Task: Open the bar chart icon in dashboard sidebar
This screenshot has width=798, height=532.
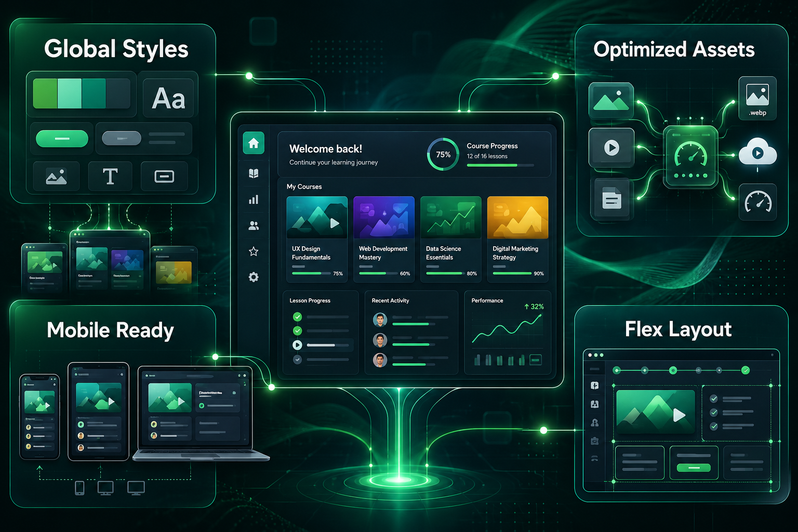Action: [254, 199]
